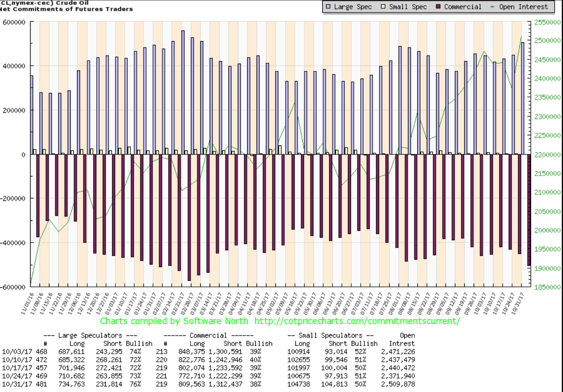
Task: Click open interest value 2,509,878
Action: 398,384
